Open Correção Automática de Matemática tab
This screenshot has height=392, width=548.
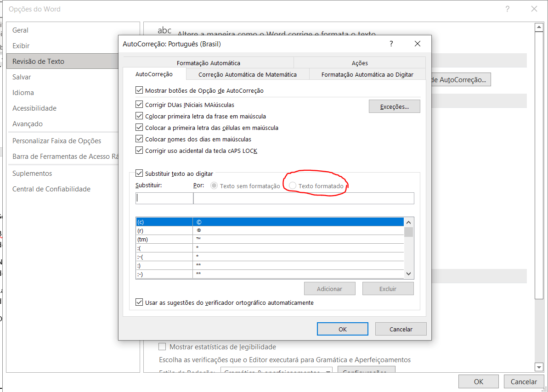(x=248, y=74)
